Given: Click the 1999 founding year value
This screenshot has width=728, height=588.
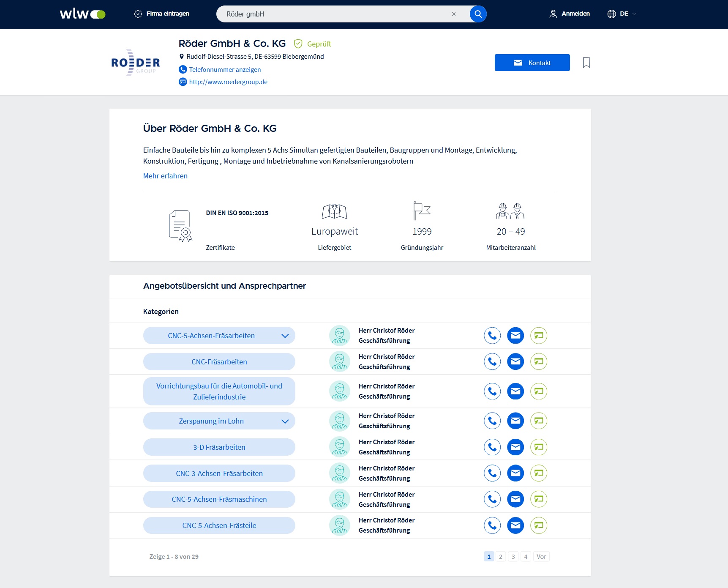Looking at the screenshot, I should pos(422,232).
